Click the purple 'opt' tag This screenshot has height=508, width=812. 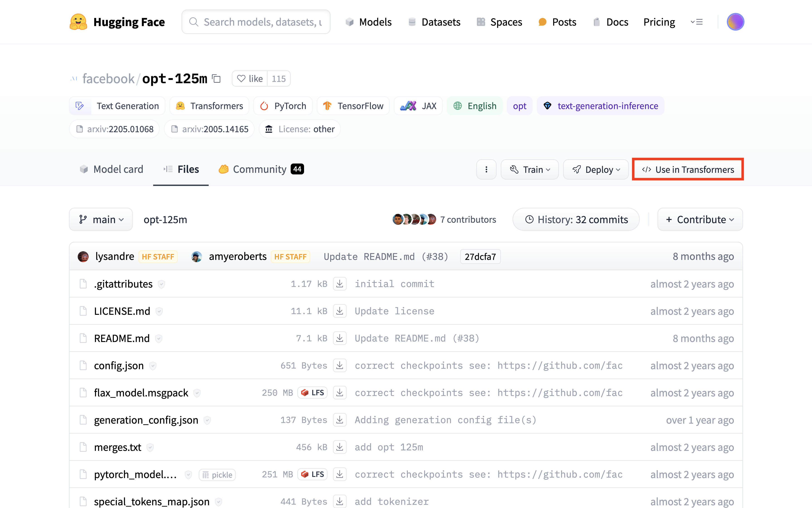click(x=520, y=106)
